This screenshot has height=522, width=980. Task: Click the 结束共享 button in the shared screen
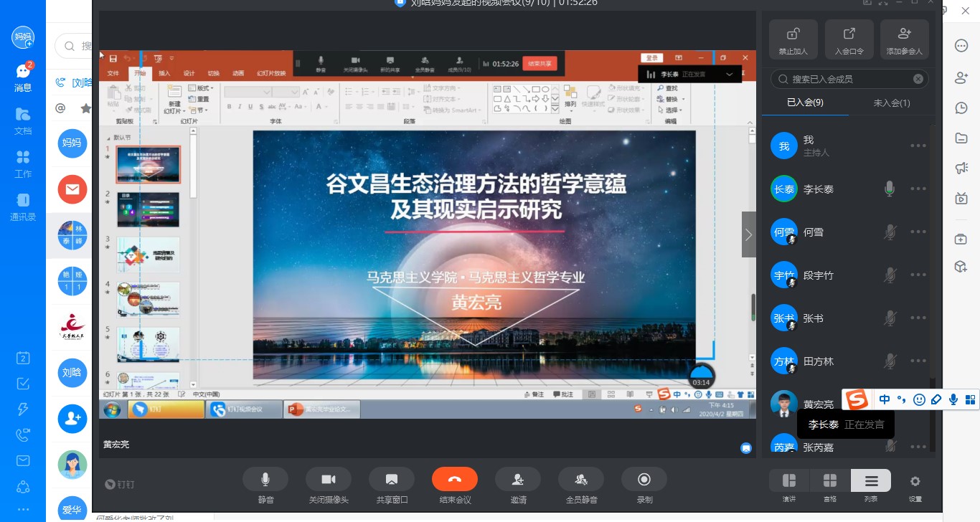[540, 64]
